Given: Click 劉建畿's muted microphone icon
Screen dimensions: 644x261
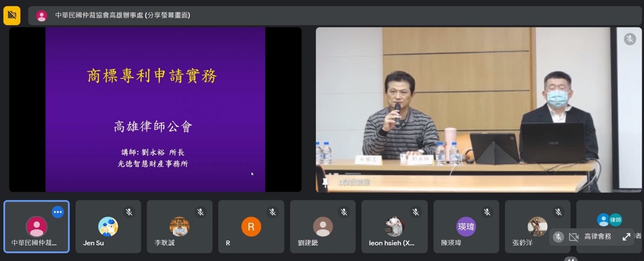Looking at the screenshot, I should (344, 212).
